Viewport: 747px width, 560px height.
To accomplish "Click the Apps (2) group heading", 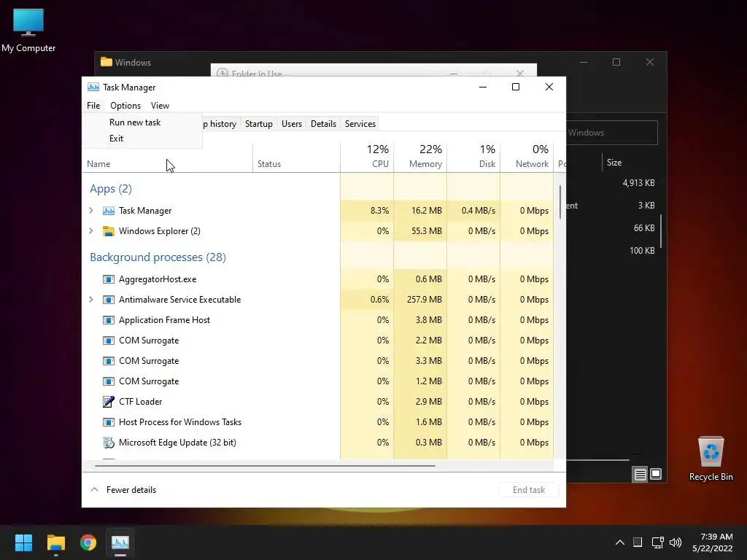I will pos(111,189).
